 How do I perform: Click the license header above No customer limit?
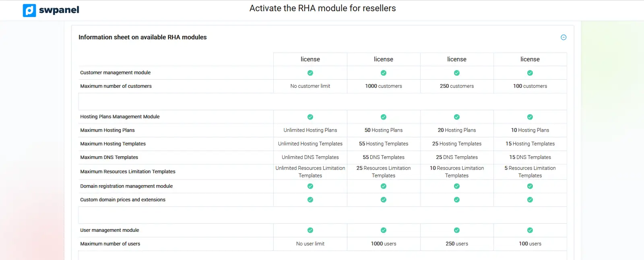point(310,59)
